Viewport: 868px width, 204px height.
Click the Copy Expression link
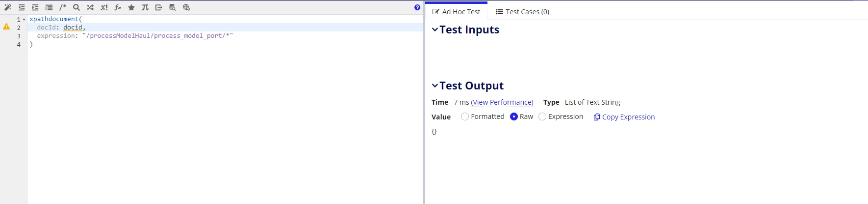[x=624, y=117]
